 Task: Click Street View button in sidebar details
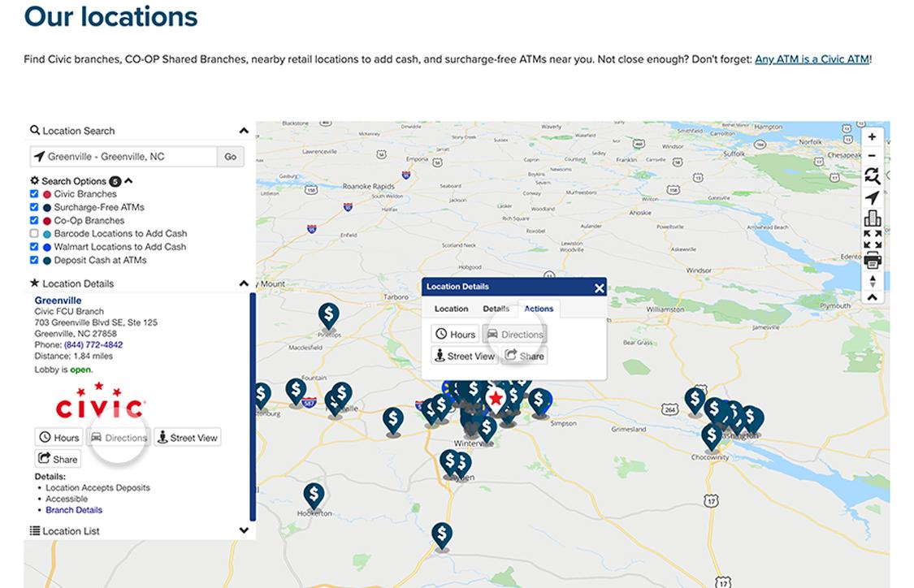tap(187, 437)
